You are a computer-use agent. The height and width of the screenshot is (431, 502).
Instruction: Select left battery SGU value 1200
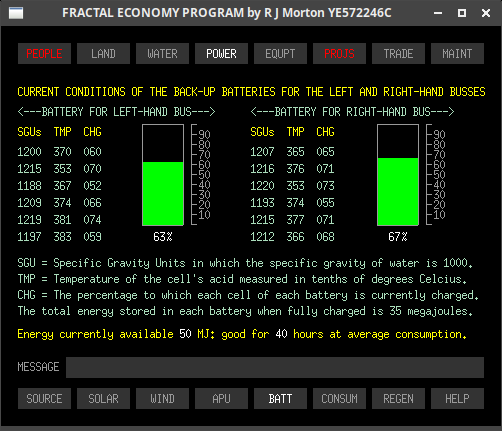tap(29, 152)
